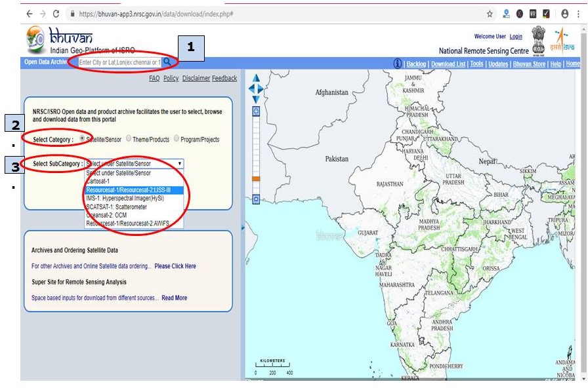Click Maharashtra label on the map
Screen dimensions: 588x390
397,284
